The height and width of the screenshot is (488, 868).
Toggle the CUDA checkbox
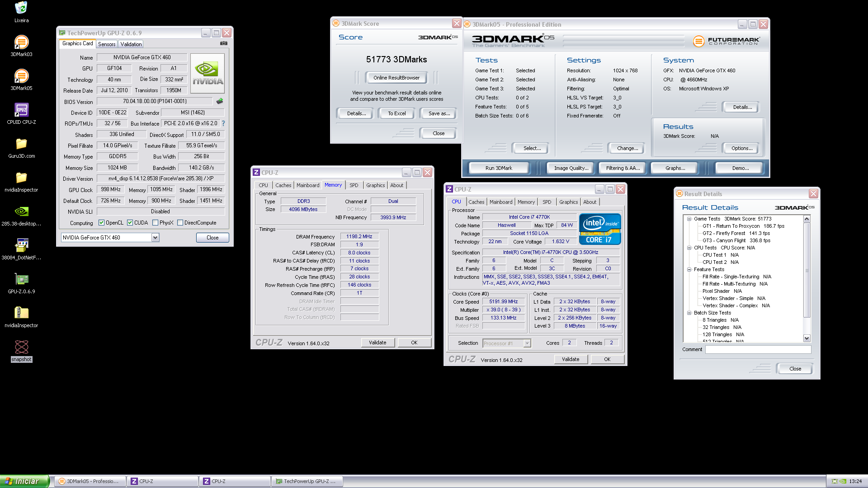130,223
